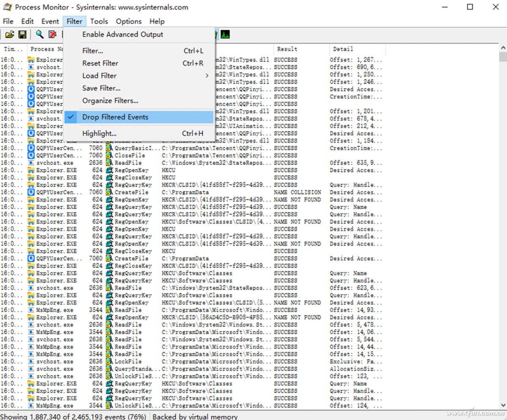Click the Exclusive: Fa... detail cell
This screenshot has height=420, width=507.
[356, 362]
